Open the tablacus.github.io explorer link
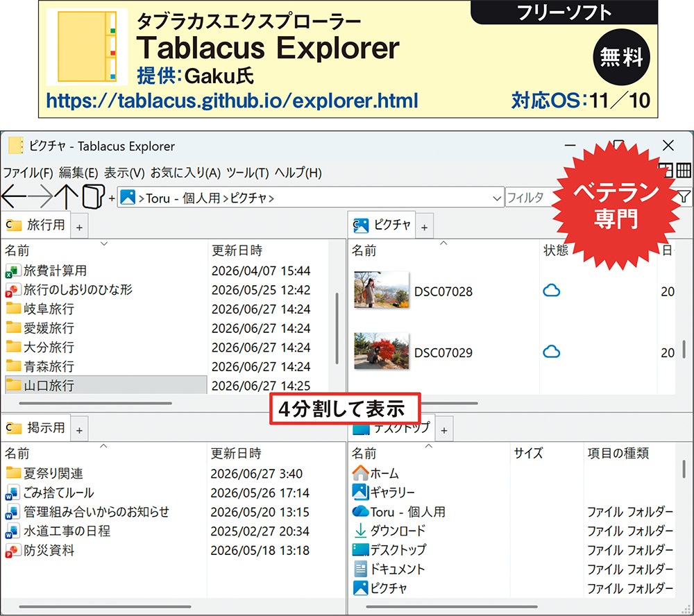This screenshot has height=616, width=694. [232, 101]
